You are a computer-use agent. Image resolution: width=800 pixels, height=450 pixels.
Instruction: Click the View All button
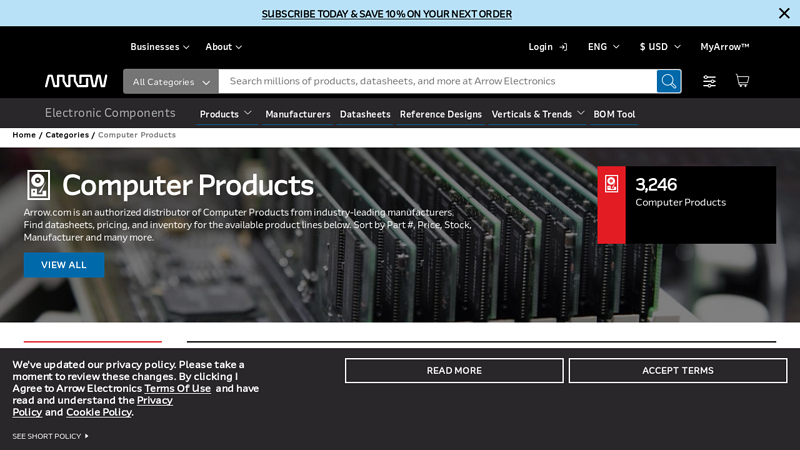coord(64,265)
